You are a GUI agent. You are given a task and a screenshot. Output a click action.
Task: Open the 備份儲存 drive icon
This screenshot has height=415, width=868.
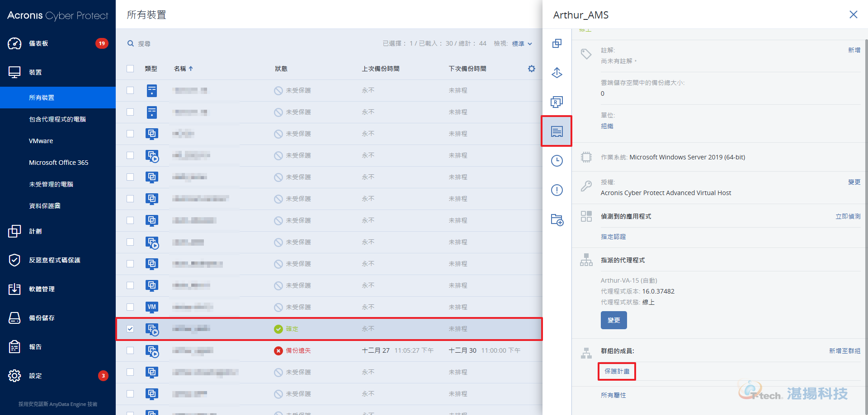click(14, 318)
